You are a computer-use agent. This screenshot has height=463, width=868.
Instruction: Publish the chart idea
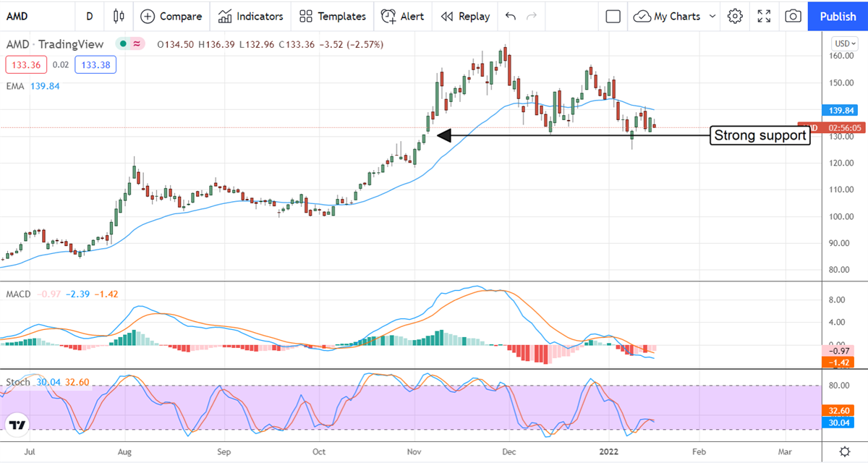[838, 16]
